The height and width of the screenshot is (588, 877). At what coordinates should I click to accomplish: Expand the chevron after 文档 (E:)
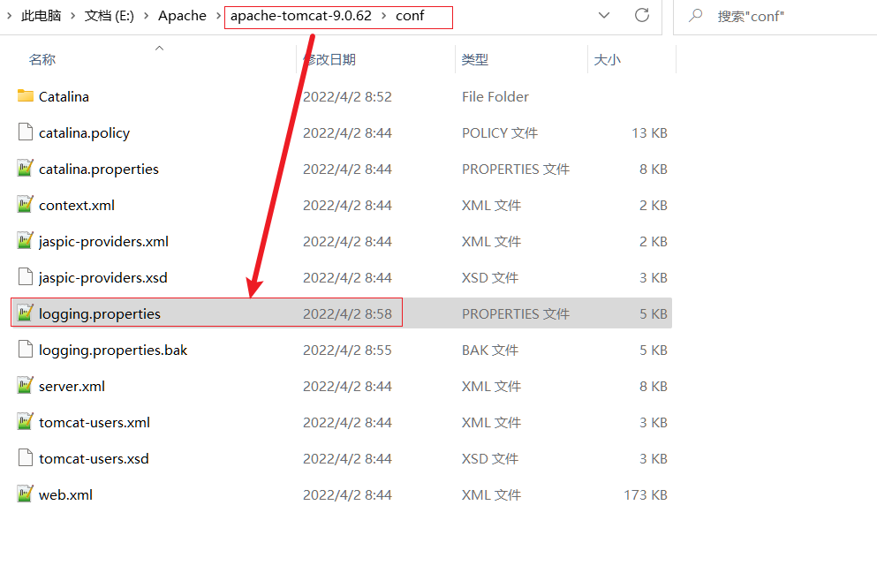147,16
